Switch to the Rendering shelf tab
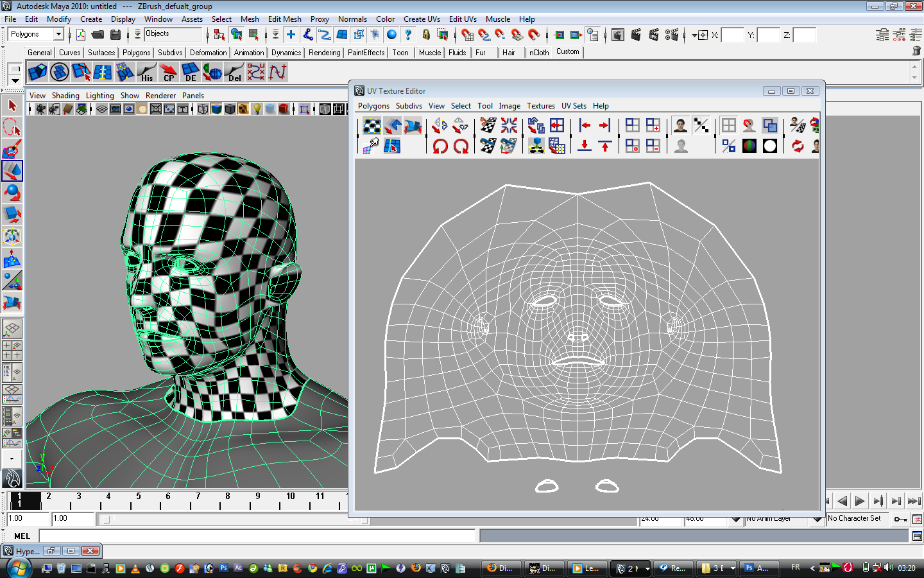This screenshot has width=924, height=578. point(324,53)
